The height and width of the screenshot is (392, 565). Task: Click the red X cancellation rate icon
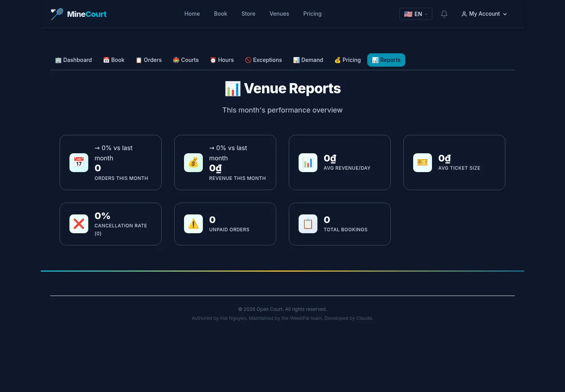point(79,224)
